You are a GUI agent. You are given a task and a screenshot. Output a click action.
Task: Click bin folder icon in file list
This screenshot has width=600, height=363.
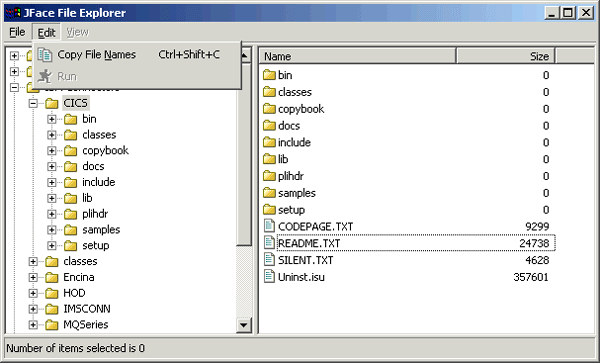pyautogui.click(x=269, y=75)
